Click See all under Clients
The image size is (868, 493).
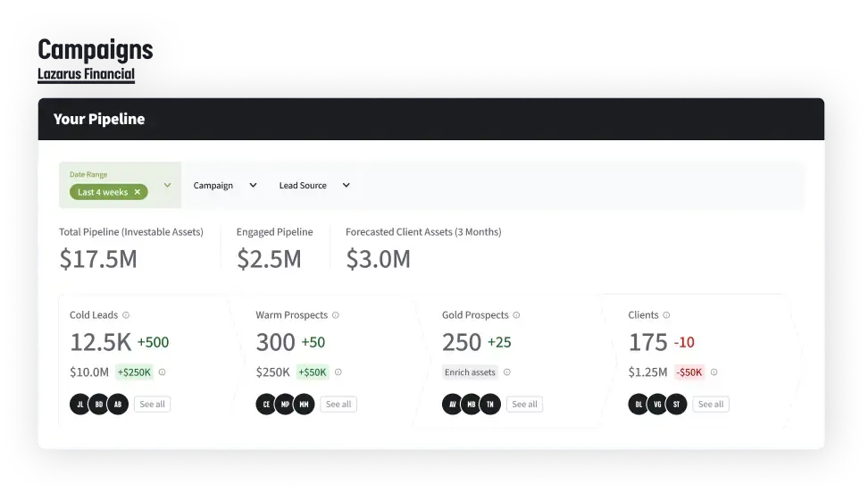pyautogui.click(x=711, y=404)
